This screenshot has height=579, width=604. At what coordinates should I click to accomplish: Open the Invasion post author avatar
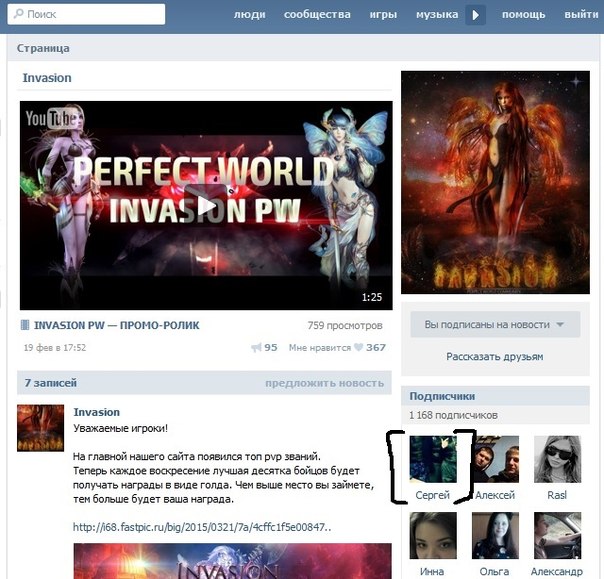tap(40, 428)
